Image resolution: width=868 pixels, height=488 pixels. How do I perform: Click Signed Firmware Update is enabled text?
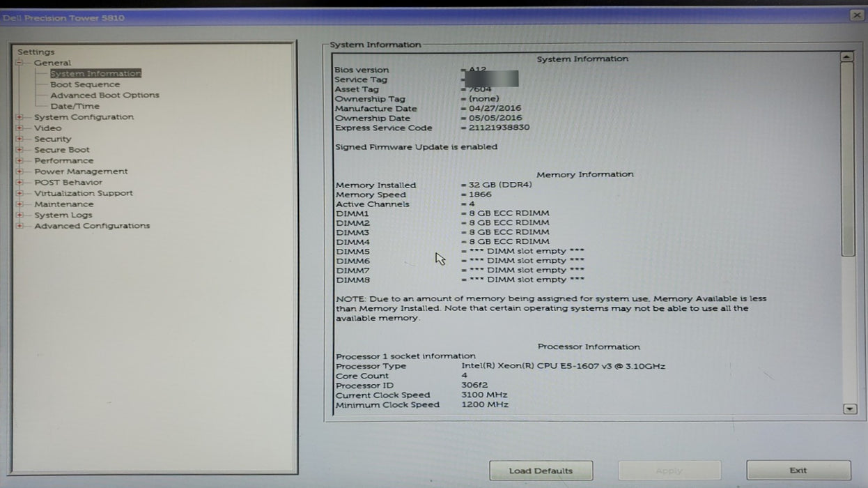[x=417, y=147]
